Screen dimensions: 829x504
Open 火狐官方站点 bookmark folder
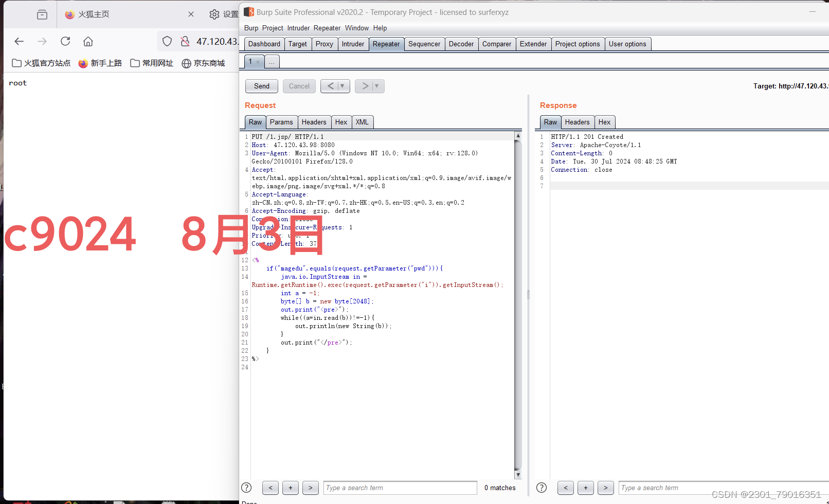pyautogui.click(x=41, y=63)
